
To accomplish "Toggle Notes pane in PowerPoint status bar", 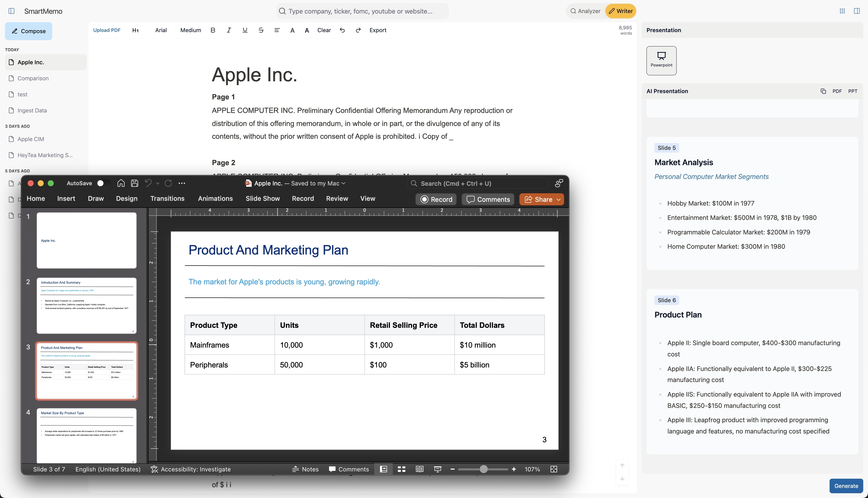I will point(305,469).
